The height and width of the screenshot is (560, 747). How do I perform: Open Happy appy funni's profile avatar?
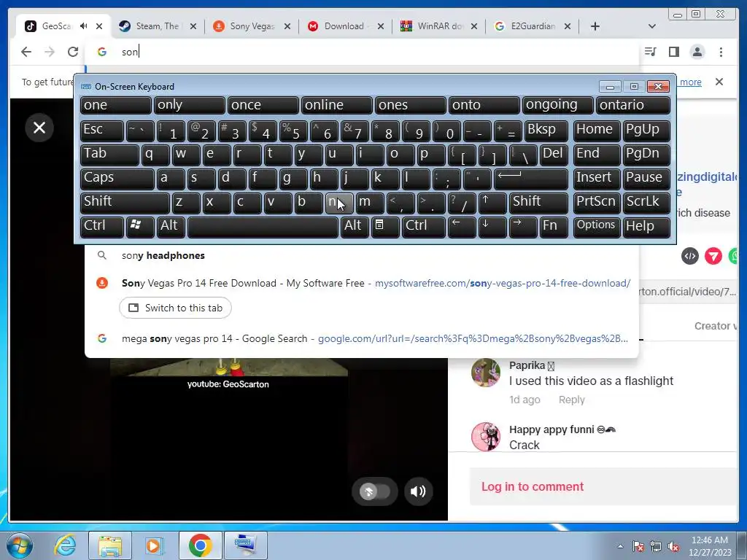click(486, 436)
